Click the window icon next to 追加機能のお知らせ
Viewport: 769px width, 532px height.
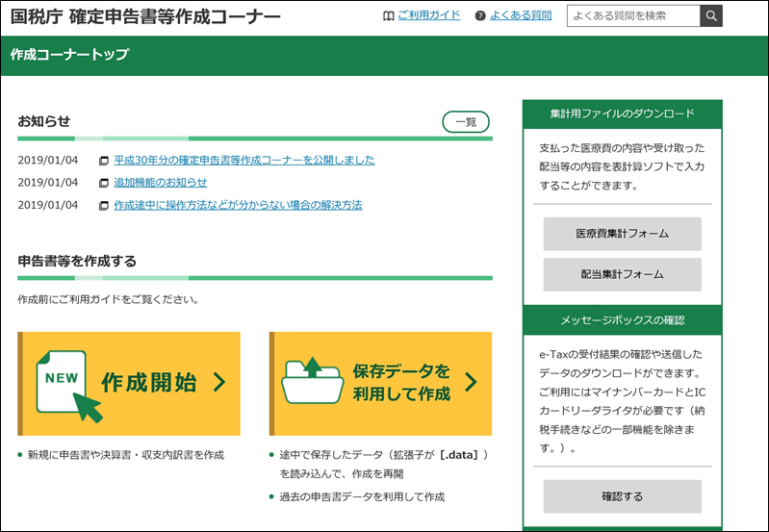(x=104, y=183)
